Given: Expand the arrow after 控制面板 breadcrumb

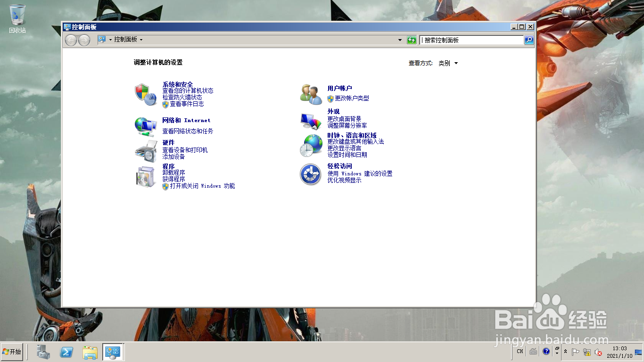Looking at the screenshot, I should coord(141,40).
